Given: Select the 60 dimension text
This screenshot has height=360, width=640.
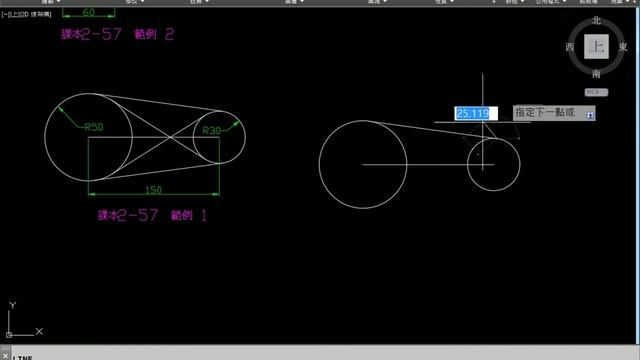Looking at the screenshot, I should [x=89, y=13].
